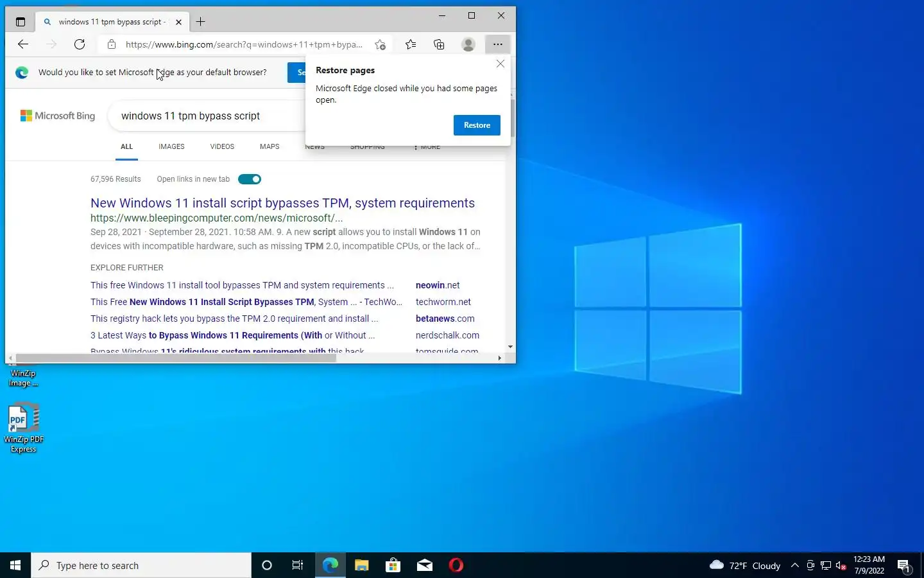Open the Favorites list icon
Image resolution: width=924 pixels, height=578 pixels.
[x=411, y=44]
